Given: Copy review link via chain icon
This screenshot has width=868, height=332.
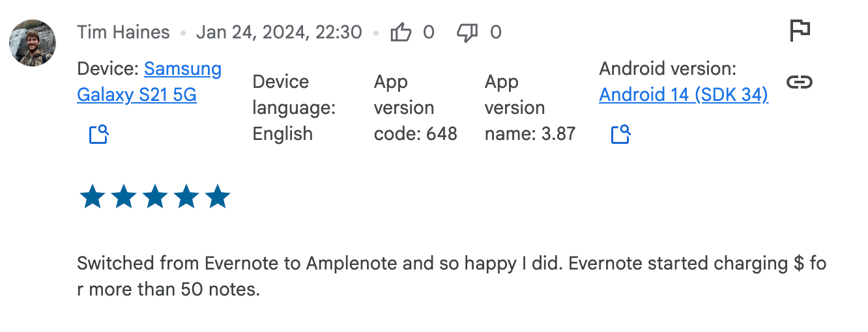Looking at the screenshot, I should tap(800, 82).
